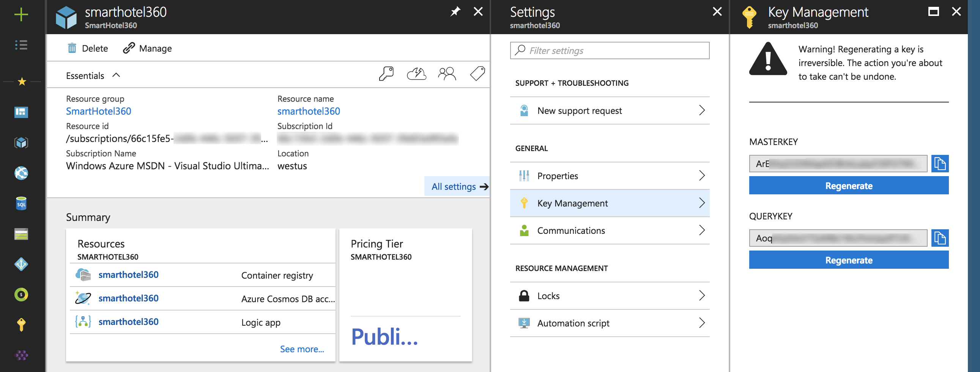This screenshot has height=372, width=980.
Task: Click the Logic app braces icon
Action: pos(83,322)
